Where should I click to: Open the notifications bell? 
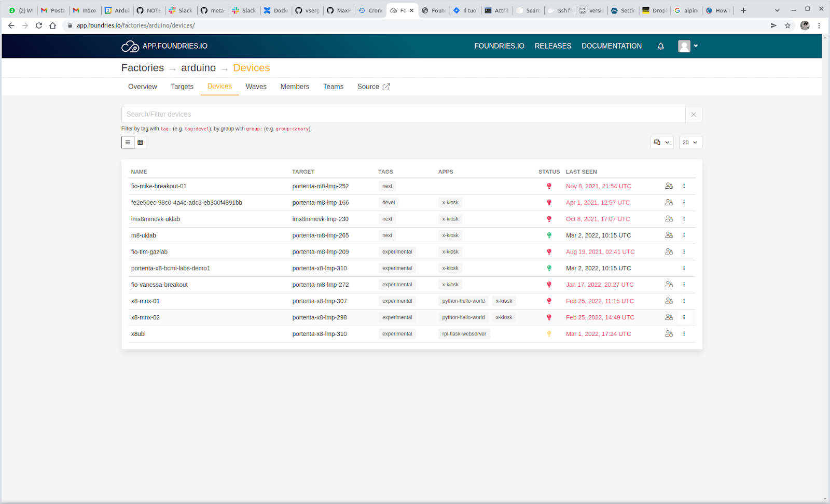click(660, 46)
